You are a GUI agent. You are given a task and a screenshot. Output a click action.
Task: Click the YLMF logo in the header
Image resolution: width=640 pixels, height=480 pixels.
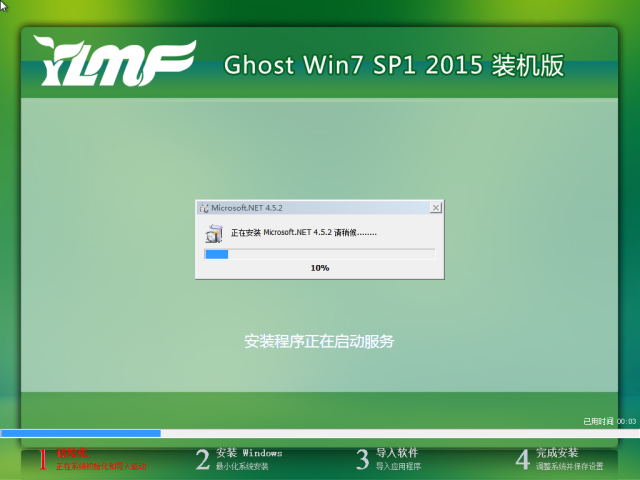(115, 61)
